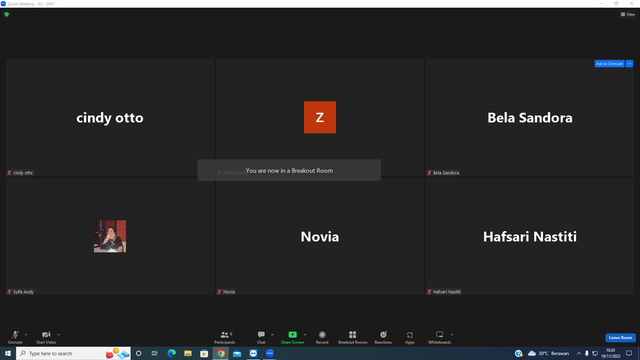Open the View layout menu

click(628, 14)
